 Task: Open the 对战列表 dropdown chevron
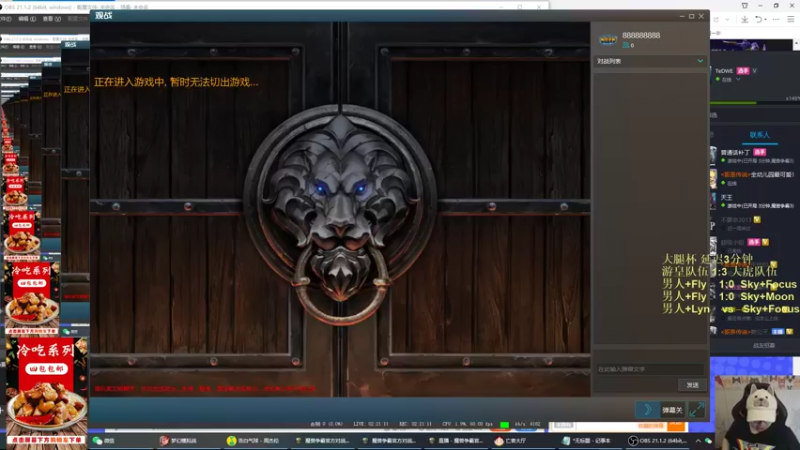700,61
